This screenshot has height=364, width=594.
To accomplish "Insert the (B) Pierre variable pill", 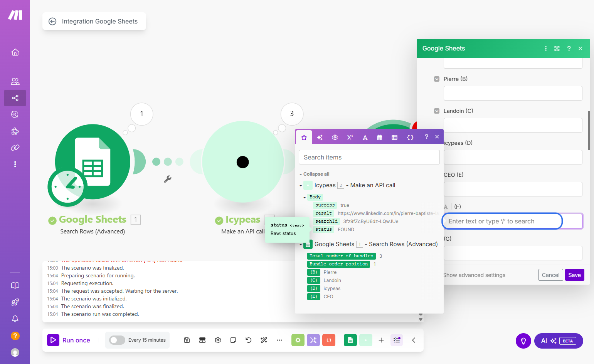I will [314, 272].
